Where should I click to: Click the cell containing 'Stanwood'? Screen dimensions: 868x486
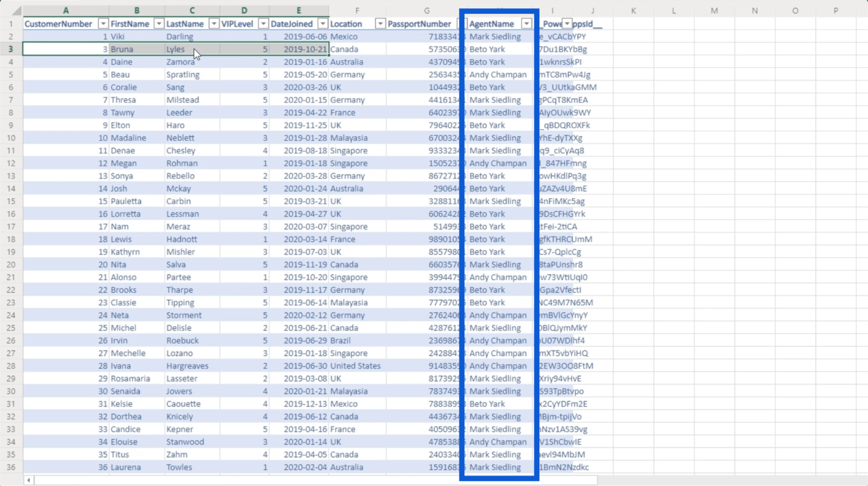[x=192, y=442]
